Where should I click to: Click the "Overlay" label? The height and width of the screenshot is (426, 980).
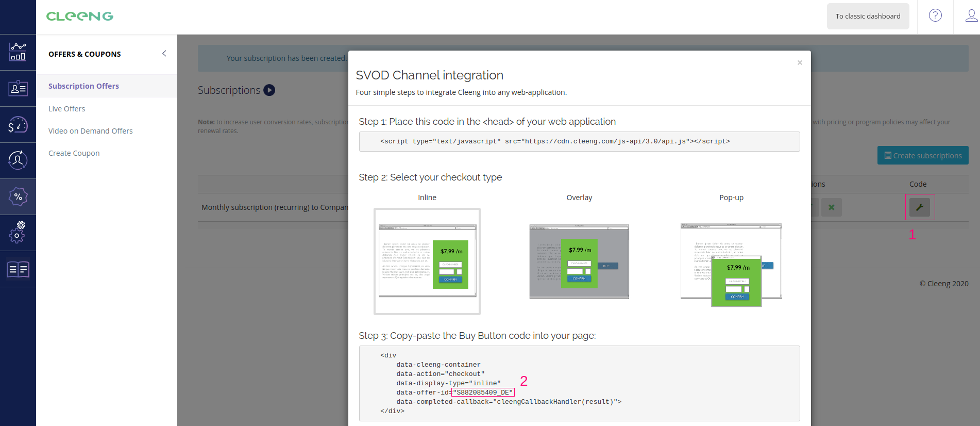[579, 198]
